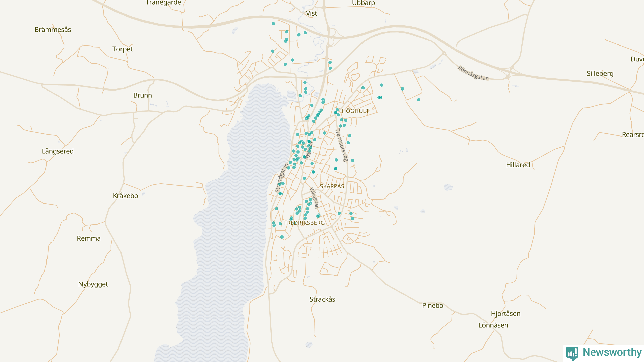Click the Vist place label
This screenshot has width=644, height=362.
point(311,13)
